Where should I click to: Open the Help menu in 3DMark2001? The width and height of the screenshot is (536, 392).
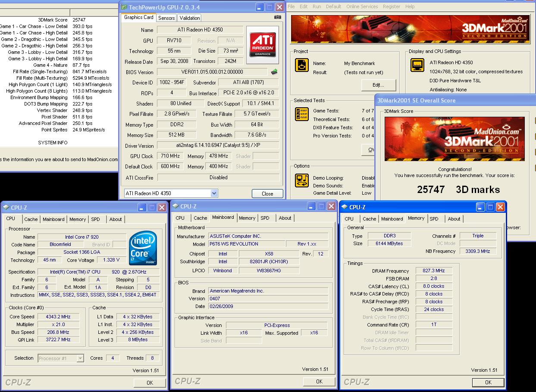pyautogui.click(x=410, y=6)
